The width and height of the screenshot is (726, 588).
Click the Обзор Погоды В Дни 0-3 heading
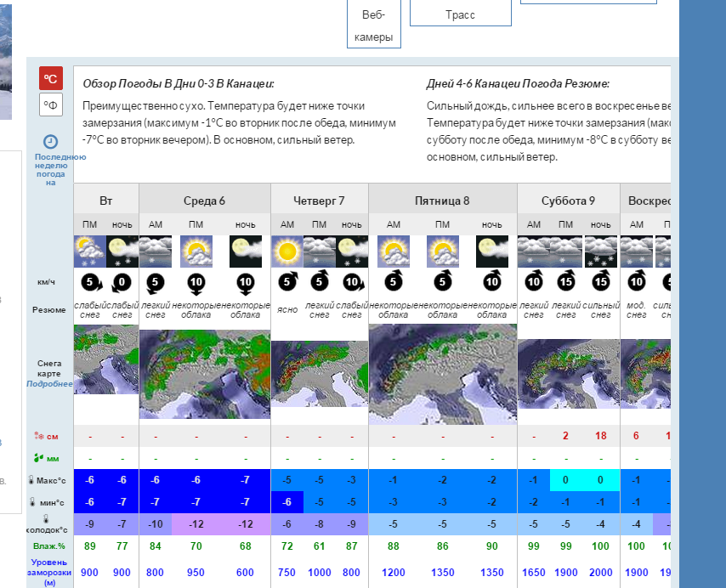[179, 84]
